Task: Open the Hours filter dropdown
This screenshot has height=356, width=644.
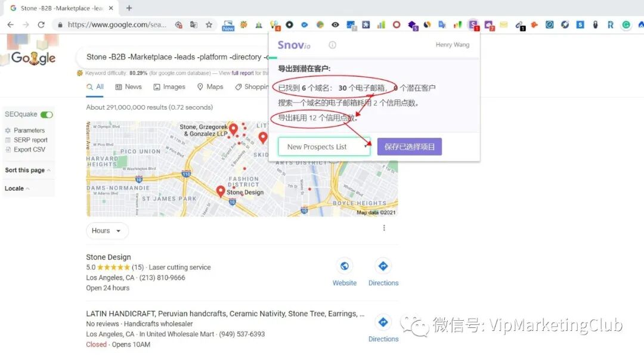Action: coord(107,231)
